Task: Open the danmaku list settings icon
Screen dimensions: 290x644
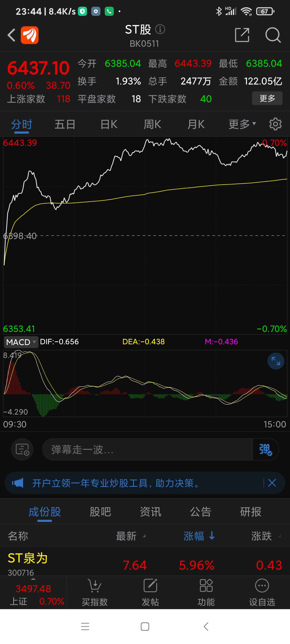Action: [x=22, y=449]
